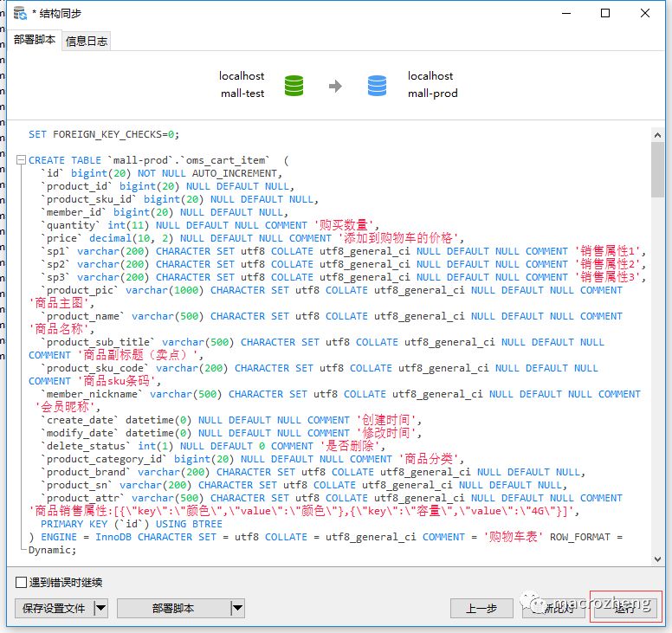Viewport: 672px width, 633px height.
Task: Open the 信息日志 tab
Action: pos(86,42)
